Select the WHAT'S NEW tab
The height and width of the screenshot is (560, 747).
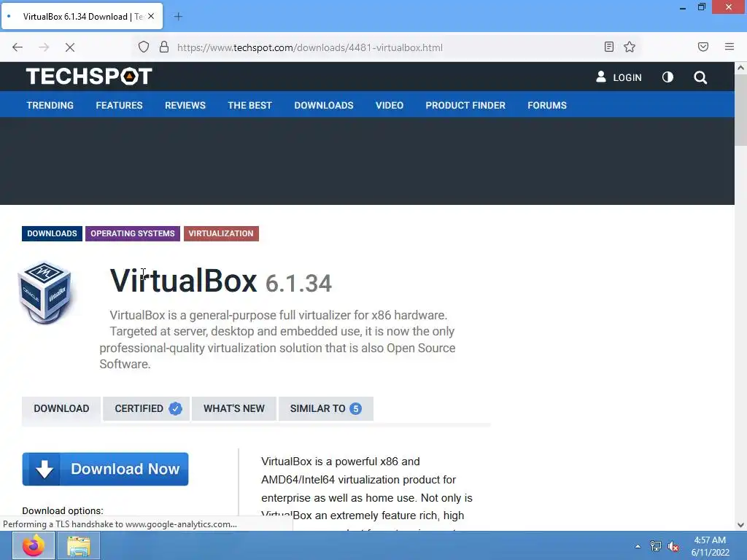pos(234,408)
